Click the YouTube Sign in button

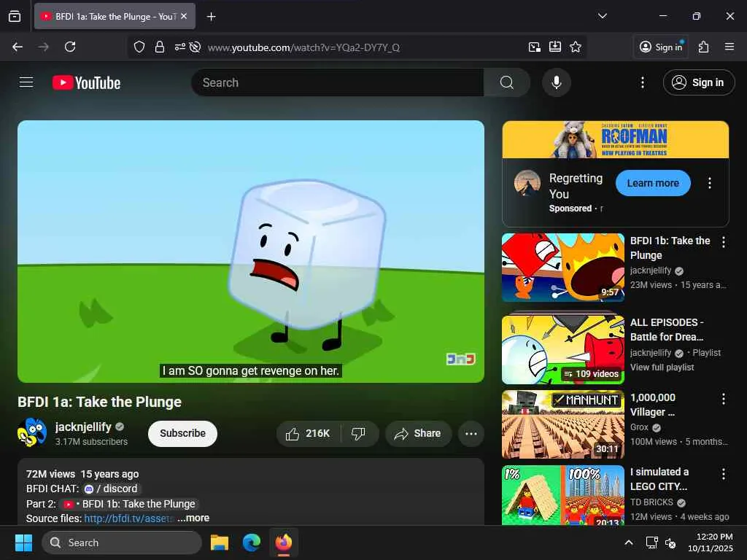click(x=698, y=82)
